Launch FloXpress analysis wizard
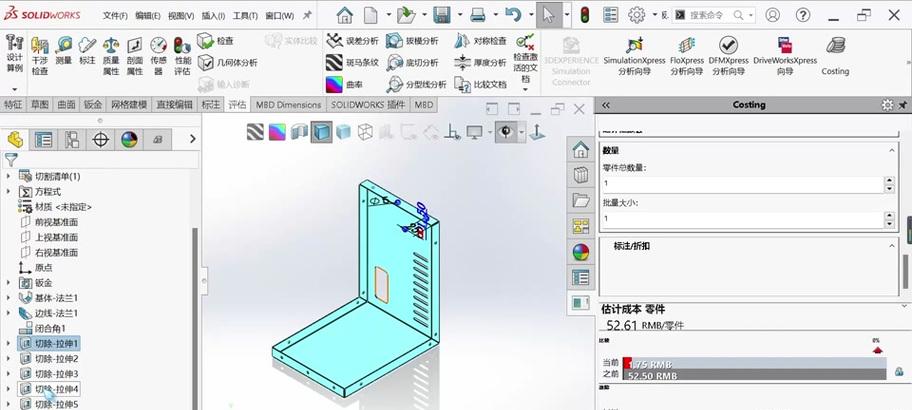 point(687,56)
